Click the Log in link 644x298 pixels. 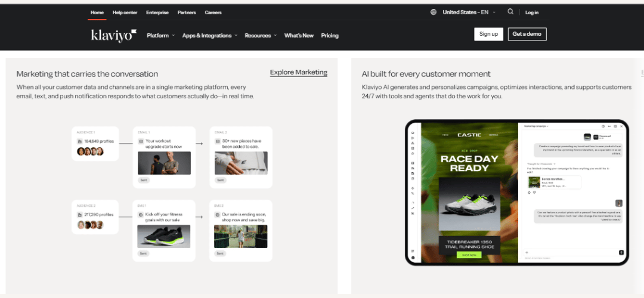coord(532,13)
